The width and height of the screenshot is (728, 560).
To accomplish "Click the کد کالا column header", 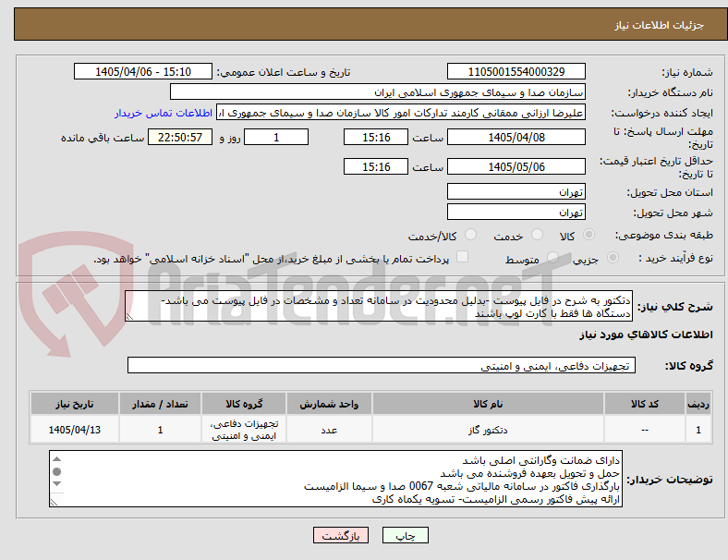I will tap(645, 404).
